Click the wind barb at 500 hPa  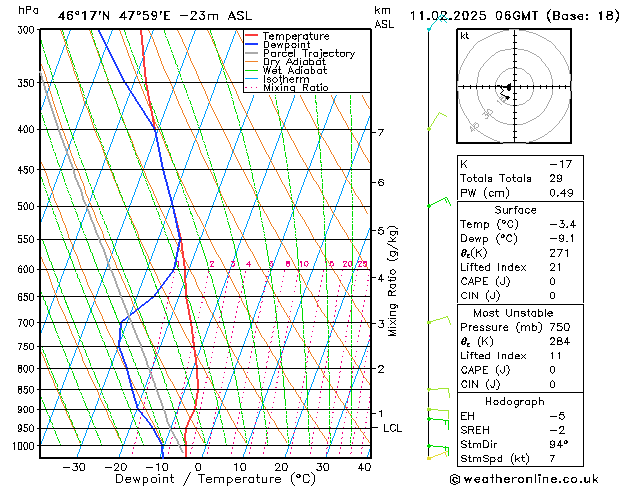click(437, 203)
